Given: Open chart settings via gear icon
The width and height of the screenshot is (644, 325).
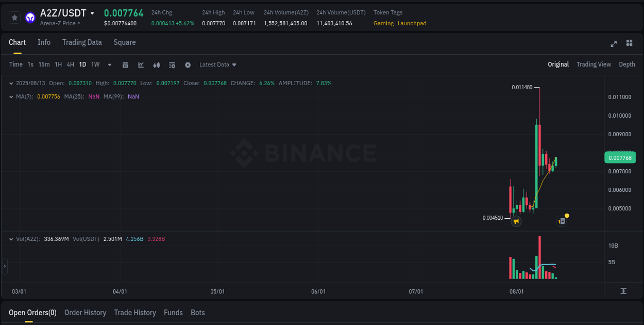Looking at the screenshot, I should pos(187,64).
